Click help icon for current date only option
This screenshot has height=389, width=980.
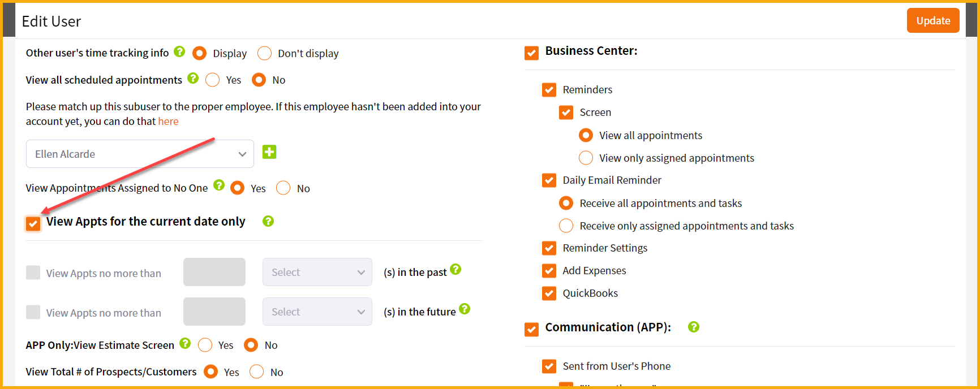pyautogui.click(x=268, y=221)
